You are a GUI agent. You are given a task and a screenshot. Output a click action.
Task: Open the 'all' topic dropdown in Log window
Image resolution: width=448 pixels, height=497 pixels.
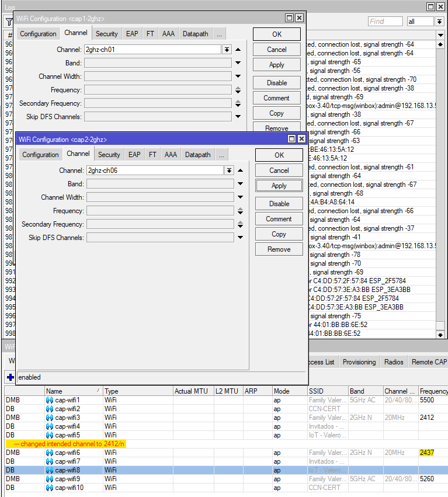click(x=439, y=22)
